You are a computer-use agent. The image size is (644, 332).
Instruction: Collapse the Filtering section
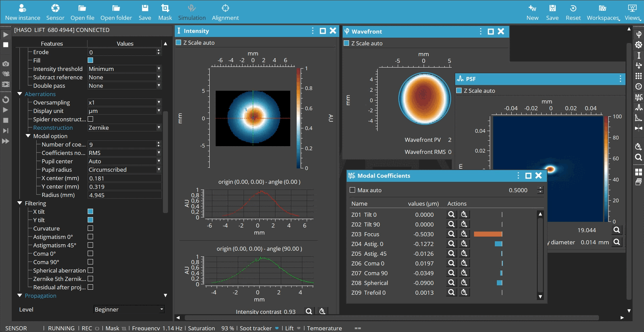coord(19,203)
